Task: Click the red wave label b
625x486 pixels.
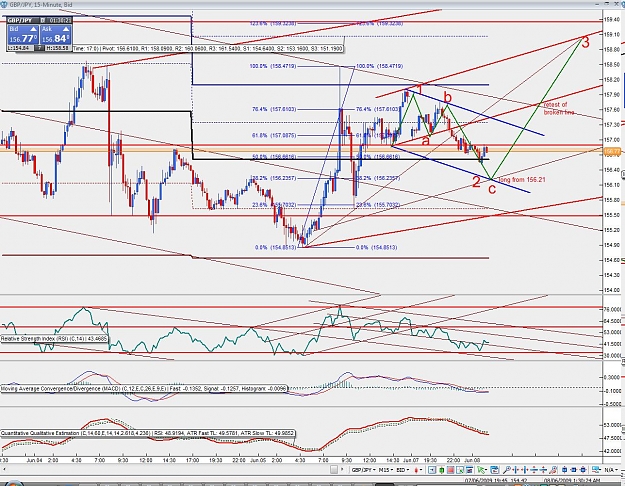Action: [448, 97]
